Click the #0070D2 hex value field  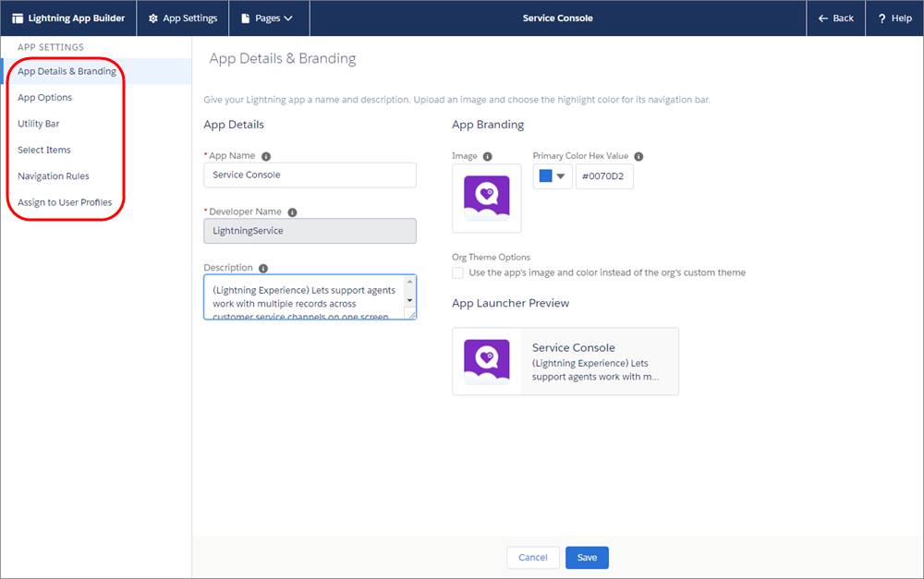(604, 176)
